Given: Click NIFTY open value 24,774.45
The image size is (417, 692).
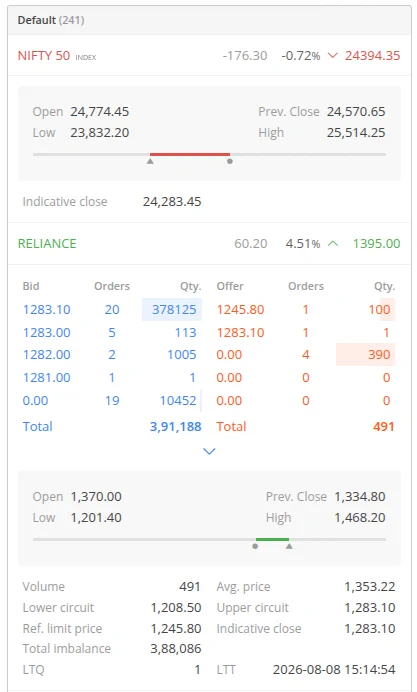Looking at the screenshot, I should [100, 112].
